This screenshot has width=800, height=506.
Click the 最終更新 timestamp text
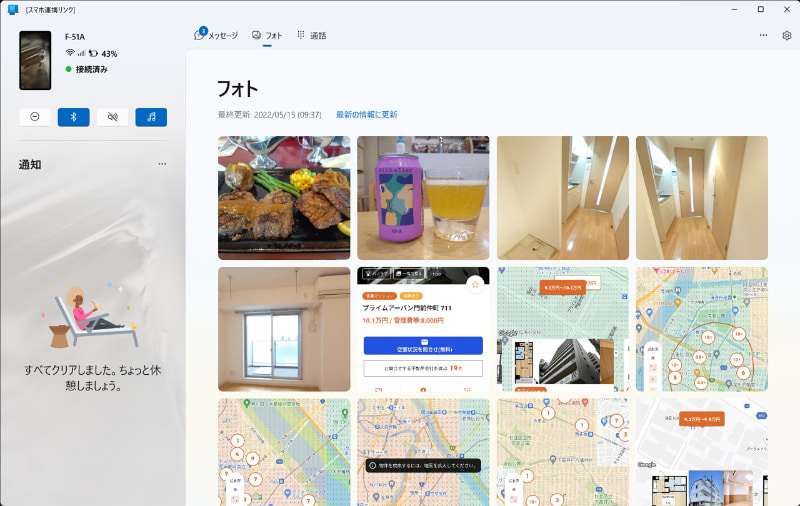coord(269,115)
